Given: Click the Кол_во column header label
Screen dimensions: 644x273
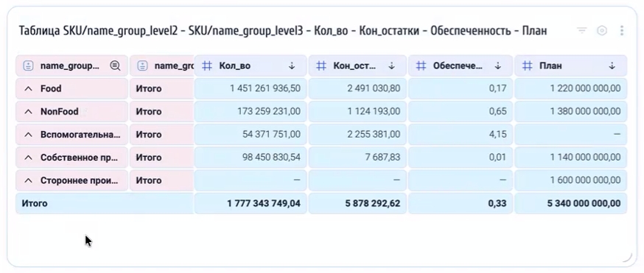Looking at the screenshot, I should 234,65.
